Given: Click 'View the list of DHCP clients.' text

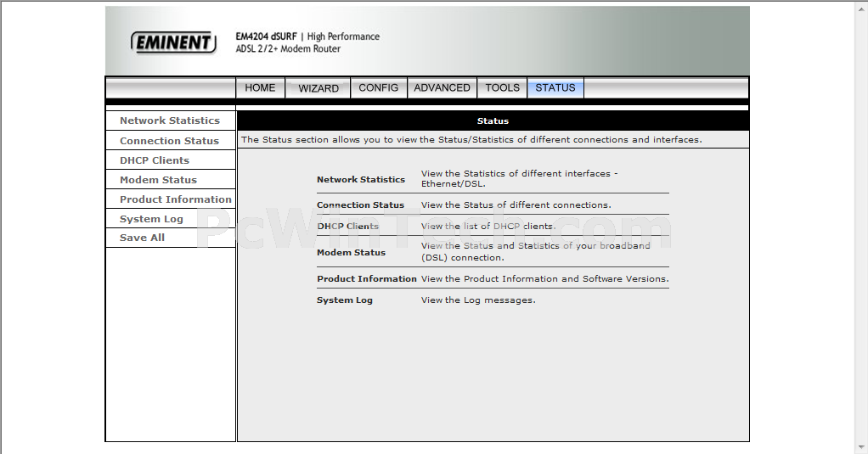Looking at the screenshot, I should click(488, 227).
